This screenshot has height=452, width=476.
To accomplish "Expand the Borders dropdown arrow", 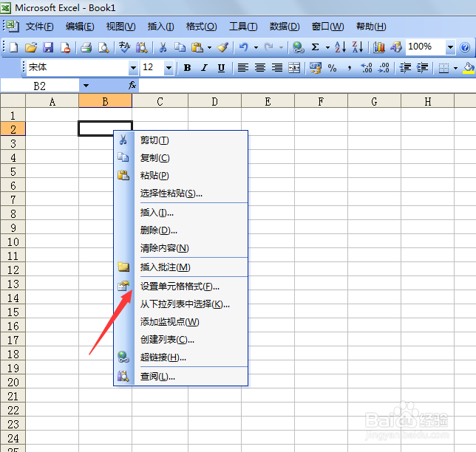I will [x=455, y=68].
